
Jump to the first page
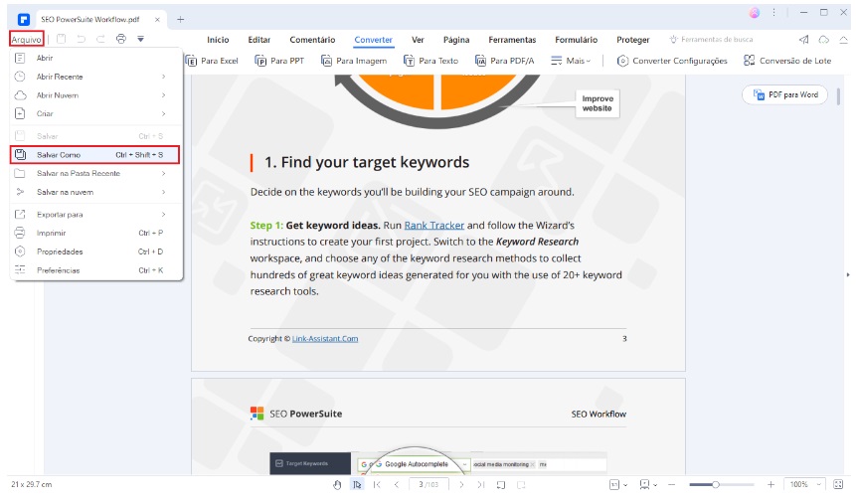tap(377, 484)
